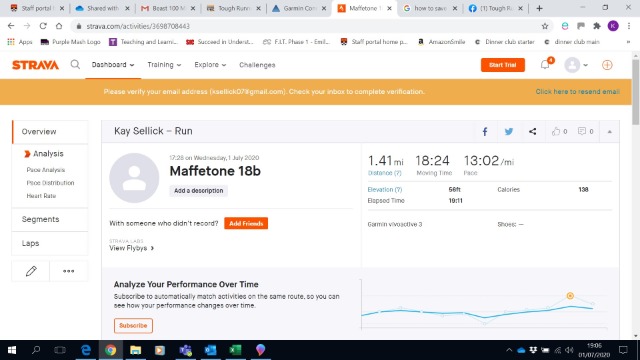
Task: Open the profile avatar dropdown
Action: click(x=576, y=65)
